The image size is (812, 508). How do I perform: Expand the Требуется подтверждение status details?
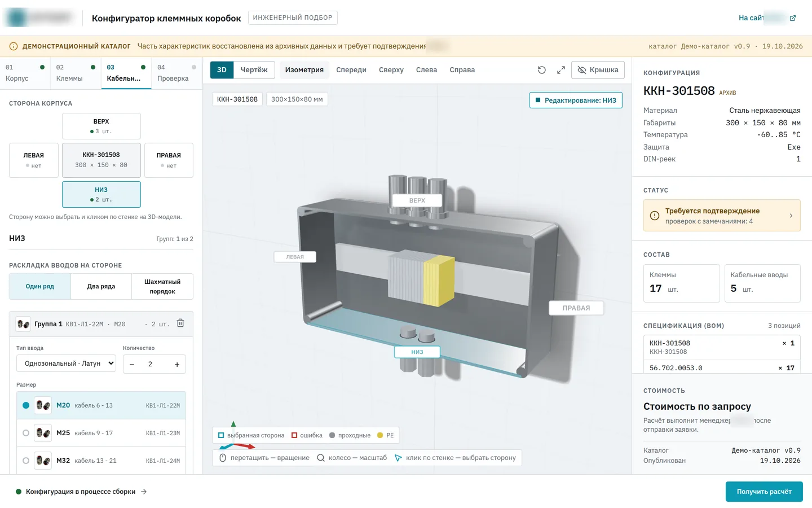coord(722,216)
